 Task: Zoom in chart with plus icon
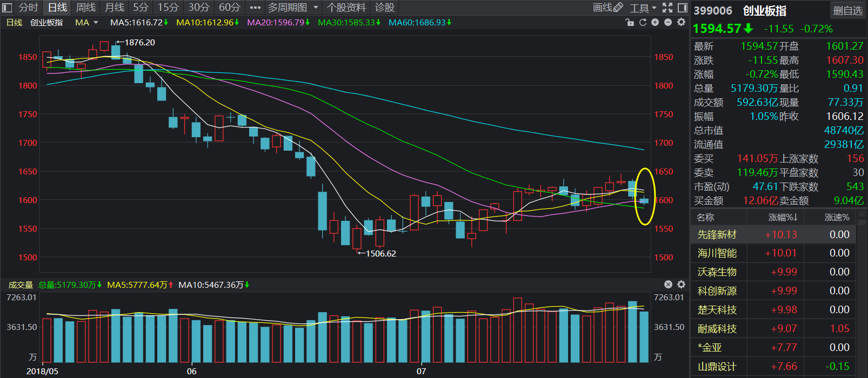pos(655,22)
